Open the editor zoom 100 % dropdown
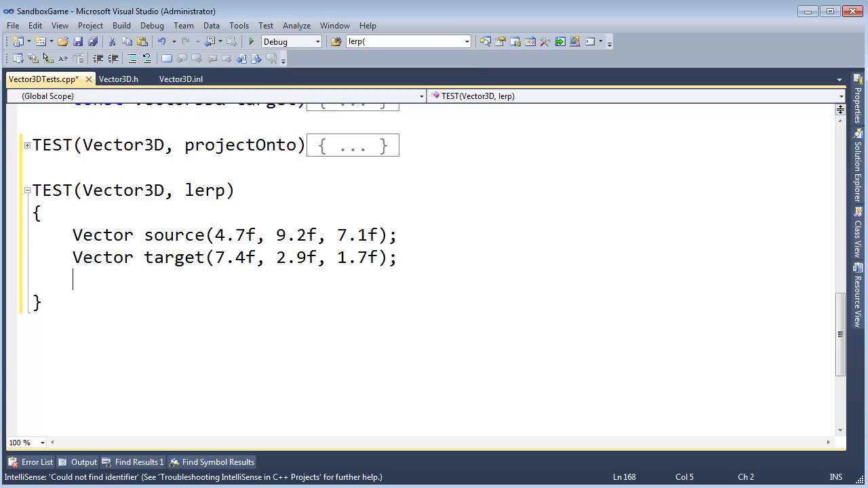 (42, 443)
